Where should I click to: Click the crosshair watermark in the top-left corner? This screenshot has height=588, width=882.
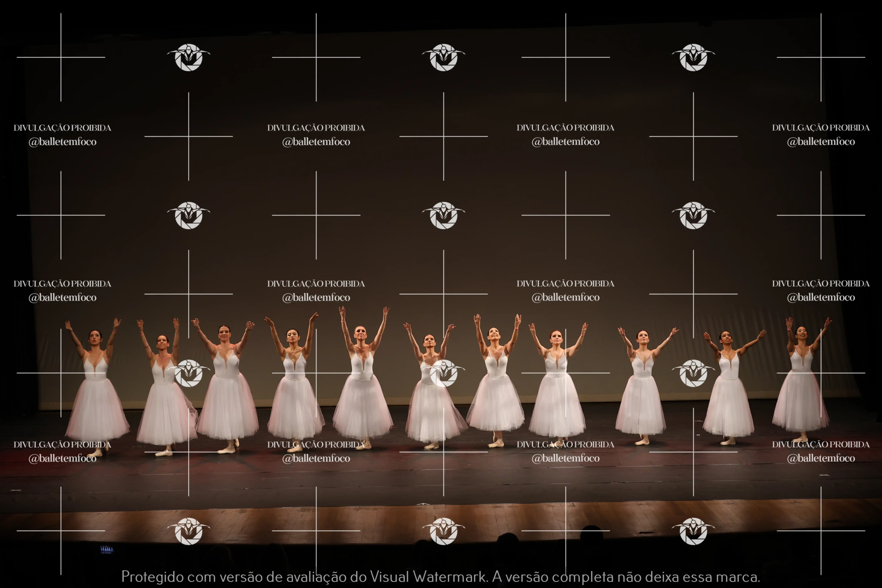click(x=61, y=57)
